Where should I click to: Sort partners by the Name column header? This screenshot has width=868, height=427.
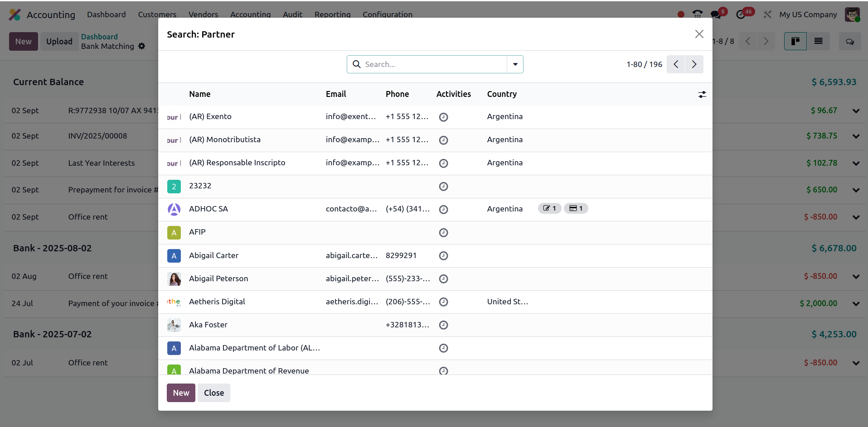pos(199,94)
